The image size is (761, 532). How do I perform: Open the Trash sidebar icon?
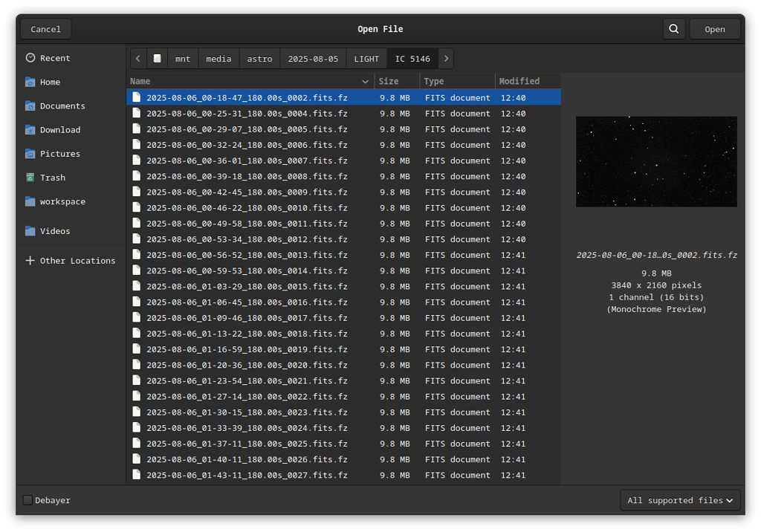click(31, 177)
